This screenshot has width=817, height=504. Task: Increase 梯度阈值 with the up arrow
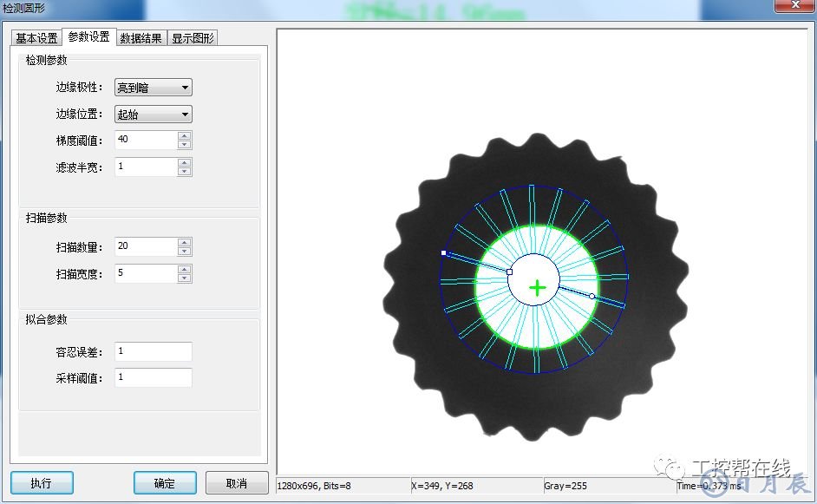tap(184, 135)
